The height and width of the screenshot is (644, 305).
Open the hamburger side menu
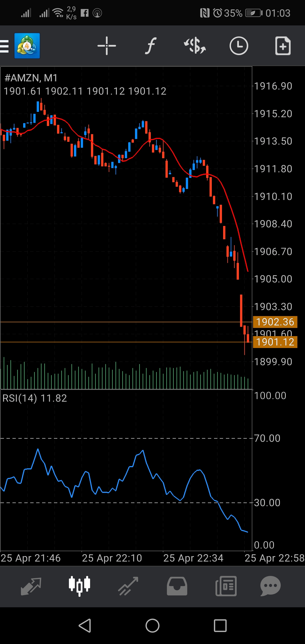[x=5, y=46]
